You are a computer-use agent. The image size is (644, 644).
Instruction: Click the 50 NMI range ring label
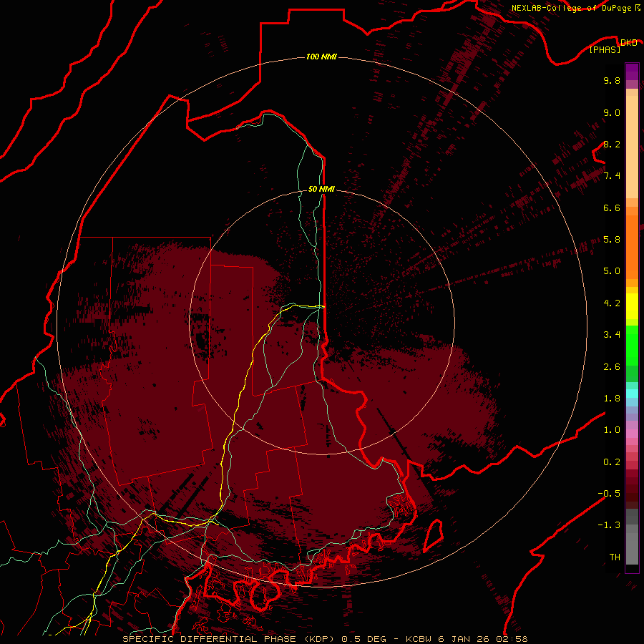321,189
